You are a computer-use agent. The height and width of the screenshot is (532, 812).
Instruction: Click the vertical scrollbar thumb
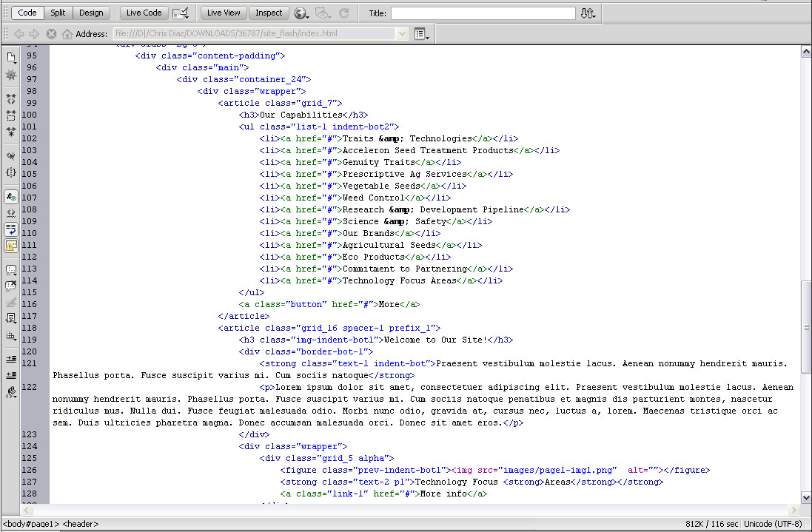tap(806, 326)
